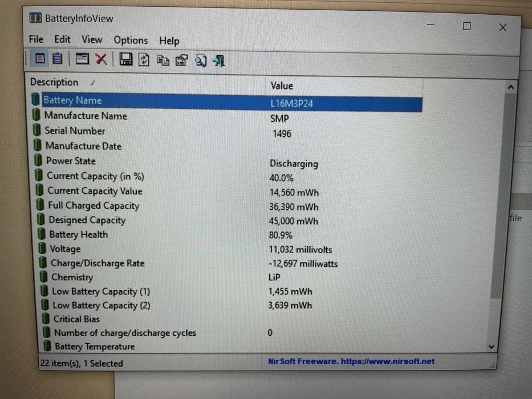Image resolution: width=532 pixels, height=399 pixels.
Task: Click the 36,390 mWh value
Action: (x=294, y=206)
